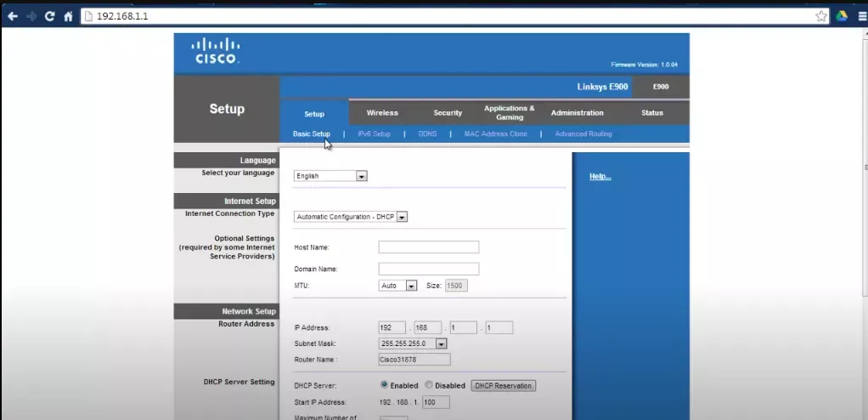Click the second IP Address octet 168
The height and width of the screenshot is (420, 868).
pos(427,327)
